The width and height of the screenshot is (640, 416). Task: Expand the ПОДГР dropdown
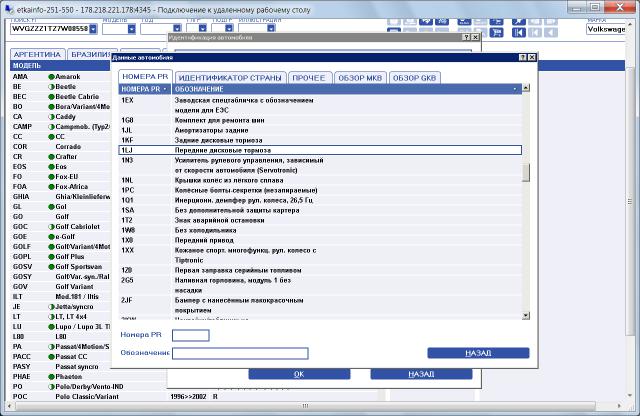(x=229, y=28)
